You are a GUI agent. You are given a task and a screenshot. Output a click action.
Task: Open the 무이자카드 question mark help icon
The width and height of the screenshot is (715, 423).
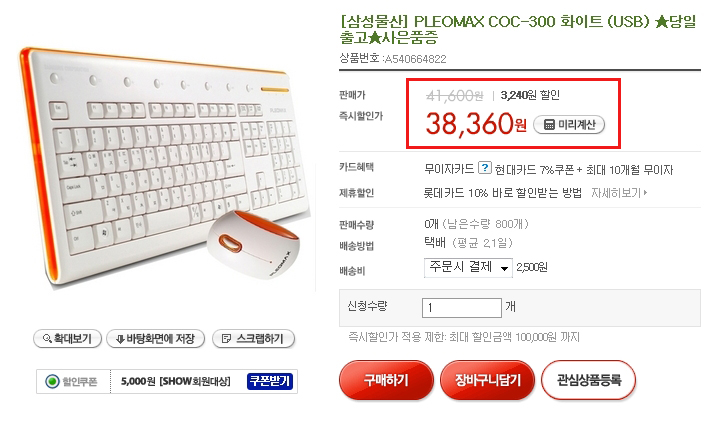tap(484, 168)
